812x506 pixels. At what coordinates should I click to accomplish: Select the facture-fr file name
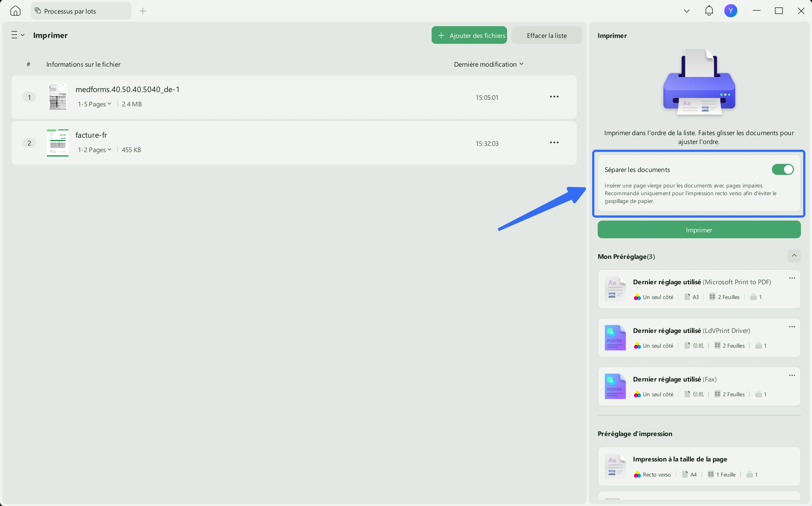(x=91, y=135)
